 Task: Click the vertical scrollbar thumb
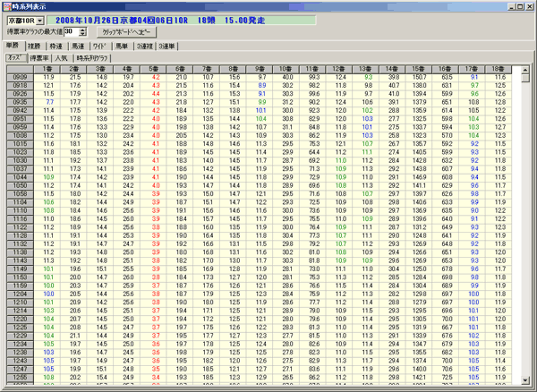525,78
